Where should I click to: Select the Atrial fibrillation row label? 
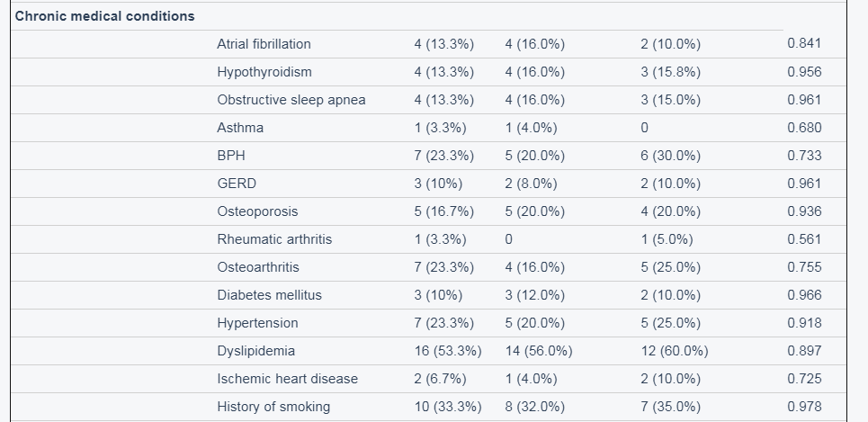pyautogui.click(x=264, y=44)
